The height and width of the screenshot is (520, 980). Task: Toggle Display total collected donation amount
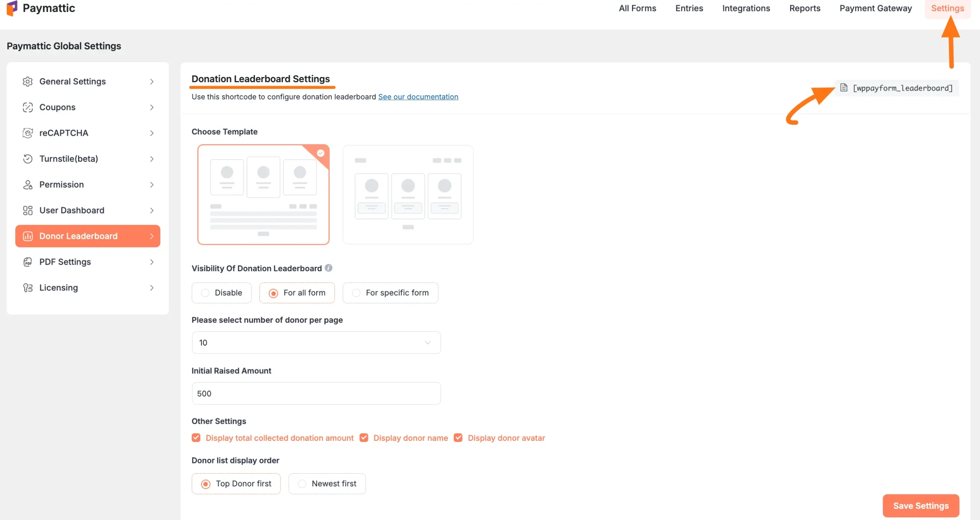pos(196,438)
